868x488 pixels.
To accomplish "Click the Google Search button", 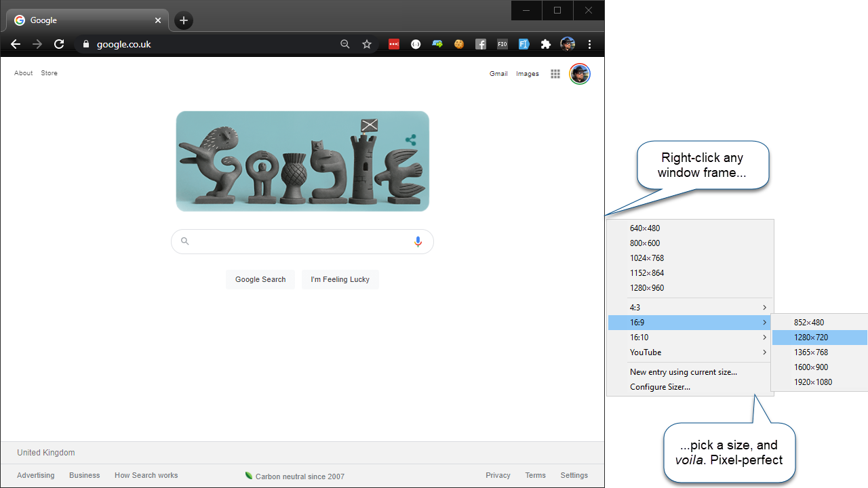I will [260, 279].
